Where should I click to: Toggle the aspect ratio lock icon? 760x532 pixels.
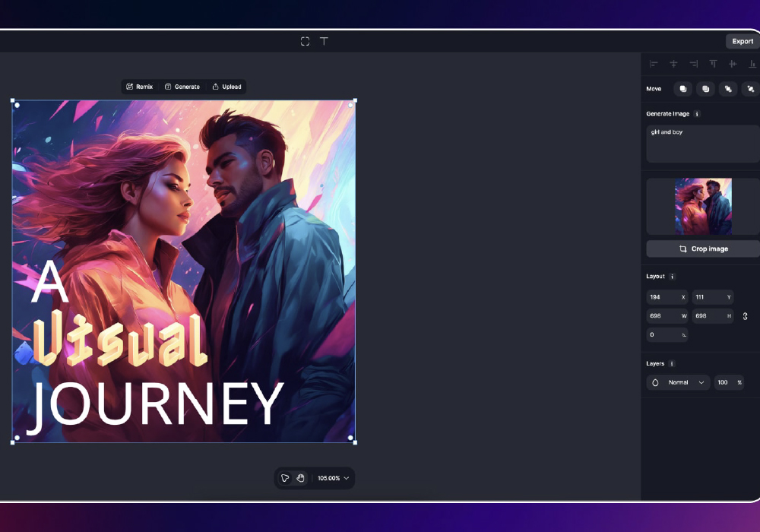pos(745,316)
